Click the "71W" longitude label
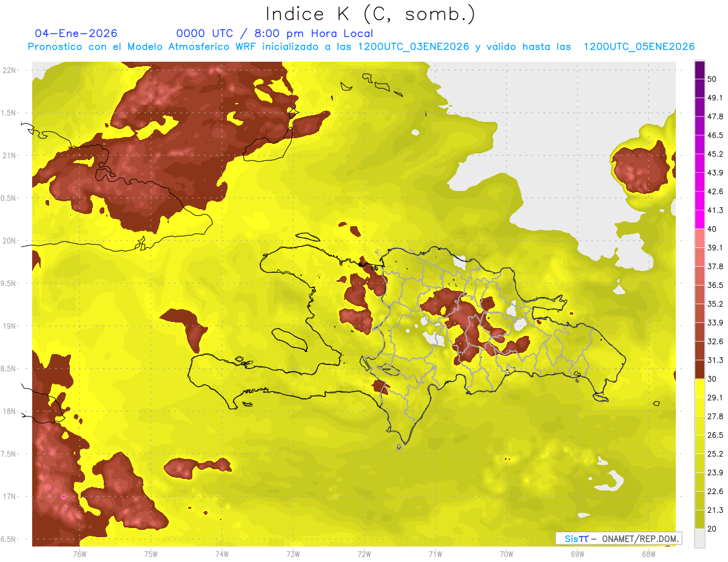The height and width of the screenshot is (562, 728). click(x=435, y=554)
